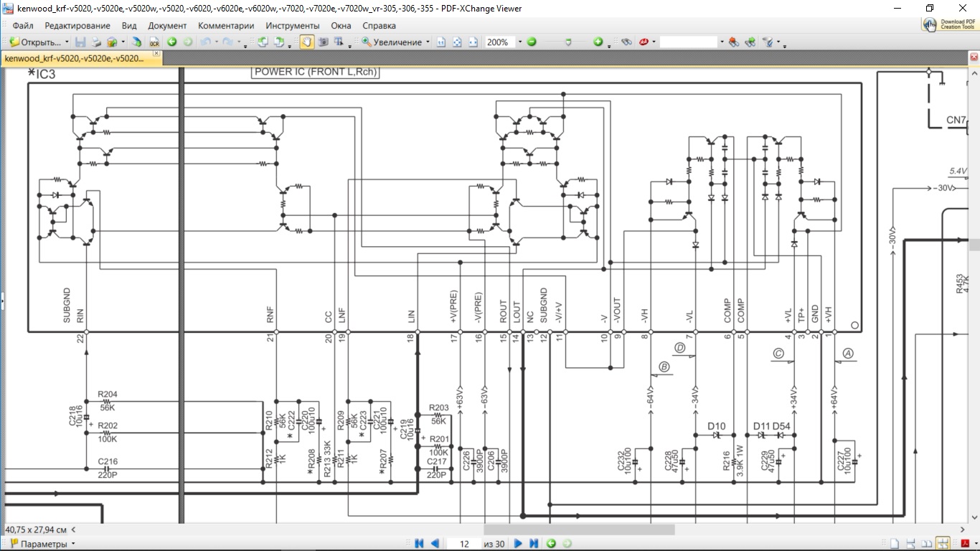Activate the Snapshot camera tool
This screenshot has width=980, height=551.
click(x=324, y=42)
